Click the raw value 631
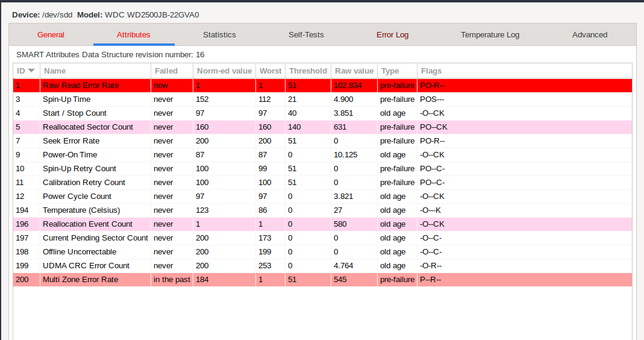Image resolution: width=644 pixels, height=340 pixels. click(x=340, y=127)
